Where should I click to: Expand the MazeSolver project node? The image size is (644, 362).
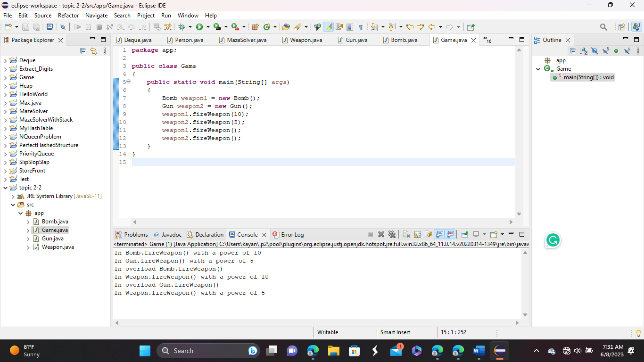[x=6, y=111]
